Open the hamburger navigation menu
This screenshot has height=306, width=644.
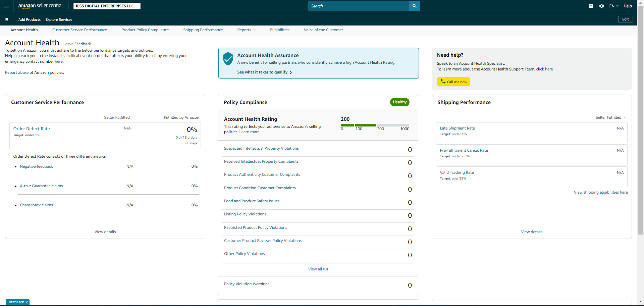(x=6, y=6)
